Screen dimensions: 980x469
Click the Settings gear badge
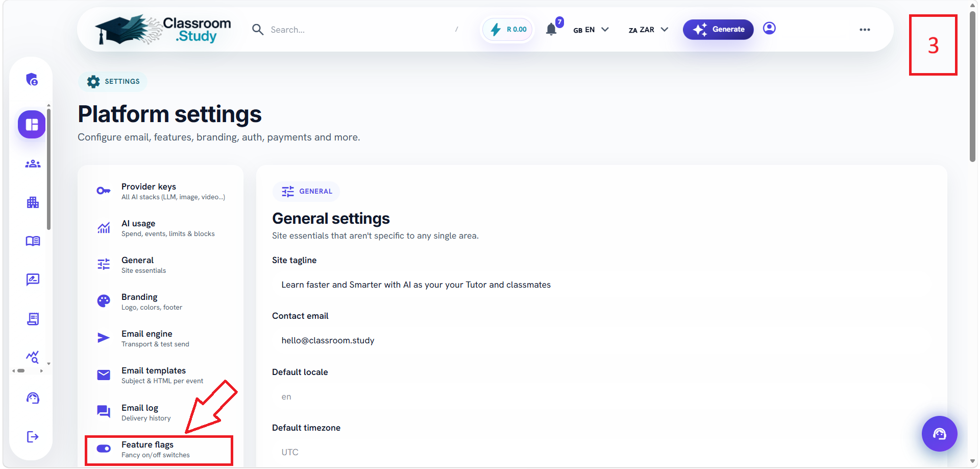(x=113, y=82)
